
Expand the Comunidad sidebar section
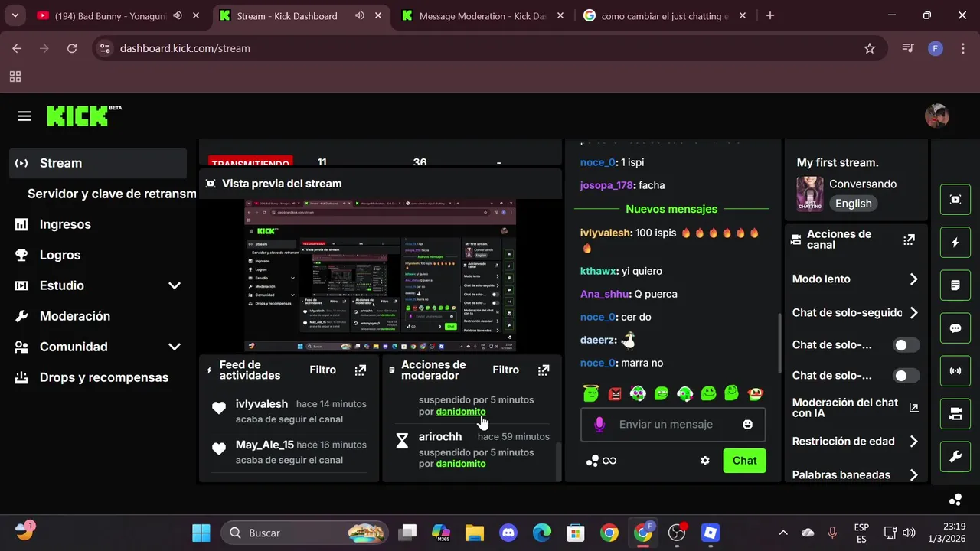click(x=175, y=347)
